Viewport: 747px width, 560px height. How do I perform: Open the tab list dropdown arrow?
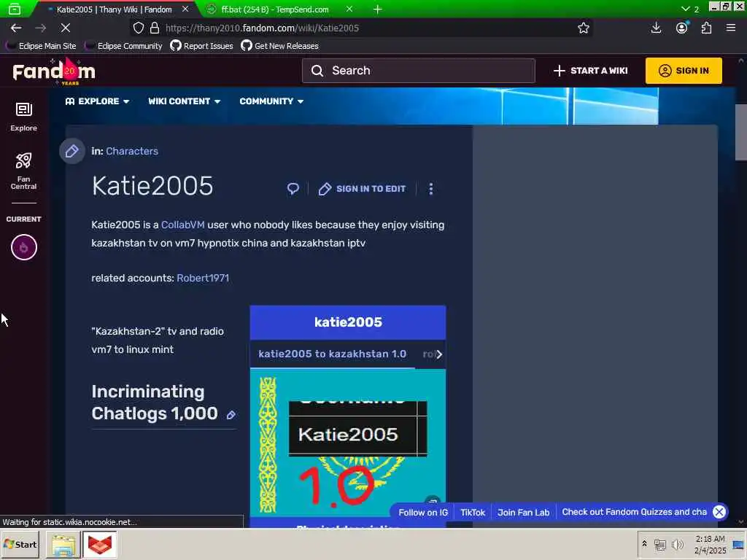[x=685, y=9]
